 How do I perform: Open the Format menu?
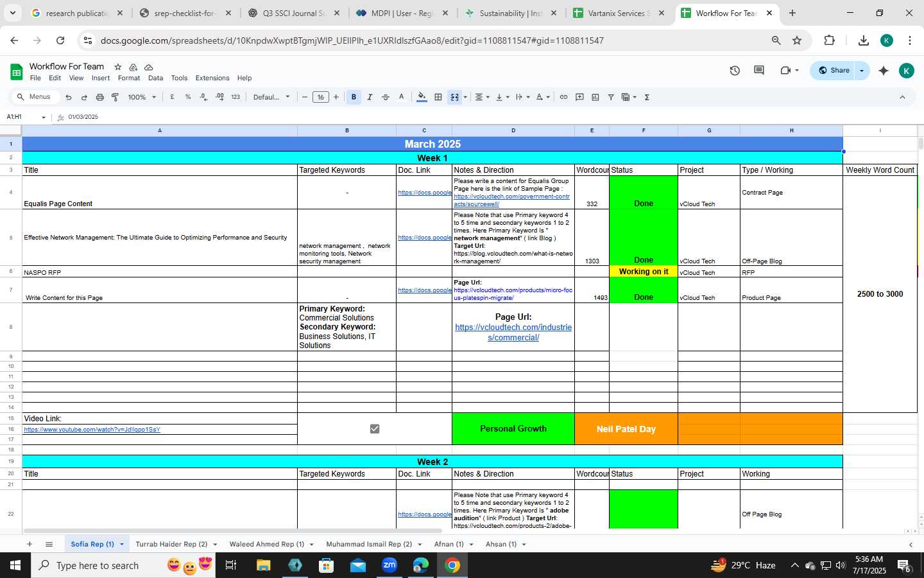(x=129, y=78)
